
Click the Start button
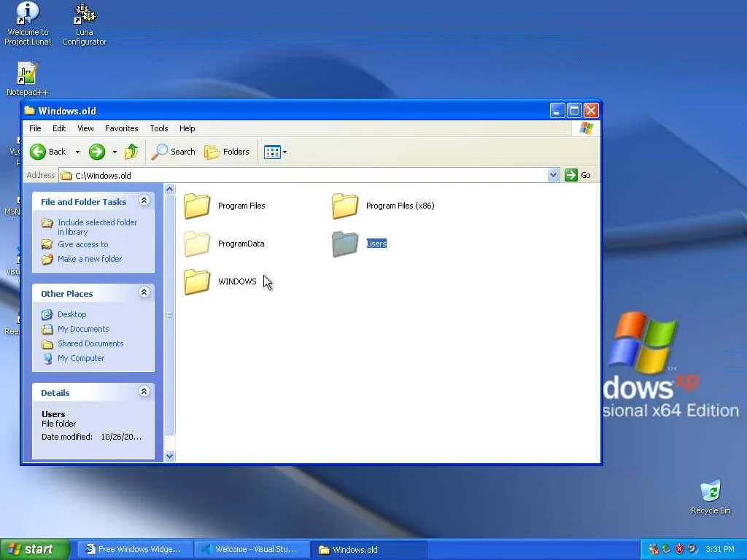34,549
